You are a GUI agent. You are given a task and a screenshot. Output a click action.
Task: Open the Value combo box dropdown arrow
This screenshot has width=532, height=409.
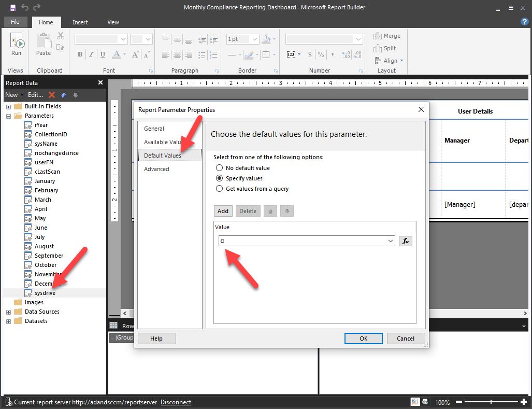391,241
